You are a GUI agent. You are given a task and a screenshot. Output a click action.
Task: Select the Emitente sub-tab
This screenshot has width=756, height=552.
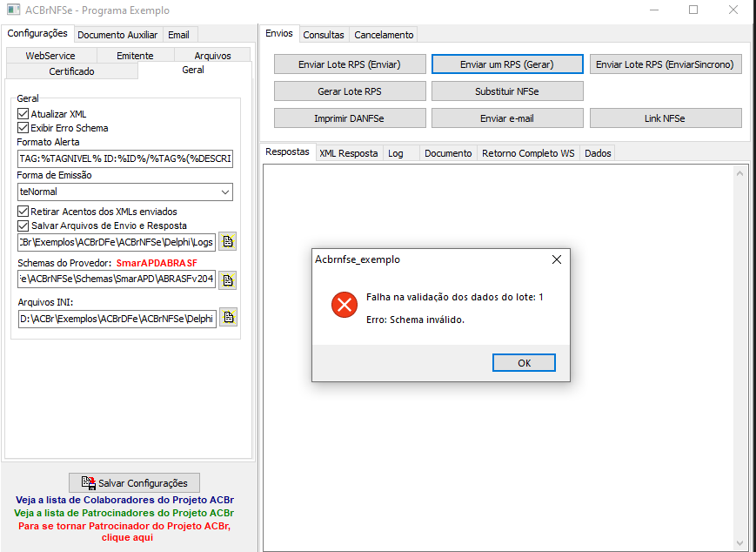point(135,56)
